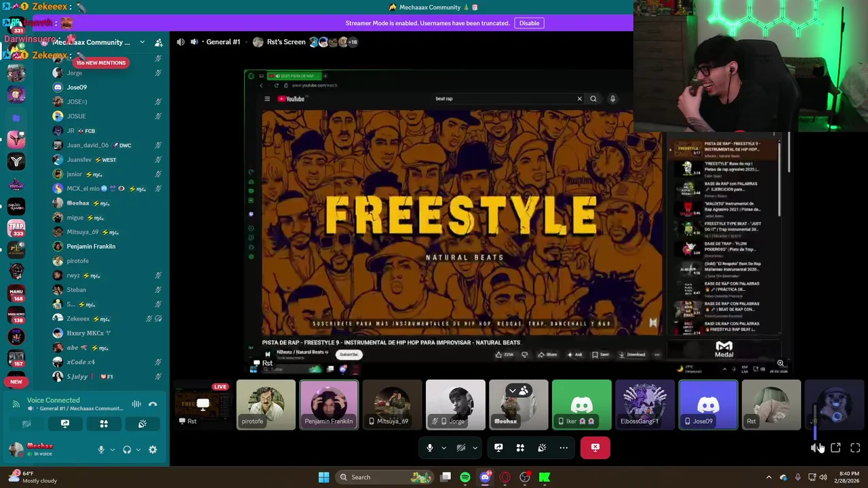This screenshot has width=868, height=488.
Task: Mute microphone in the user panel
Action: pyautogui.click(x=101, y=449)
